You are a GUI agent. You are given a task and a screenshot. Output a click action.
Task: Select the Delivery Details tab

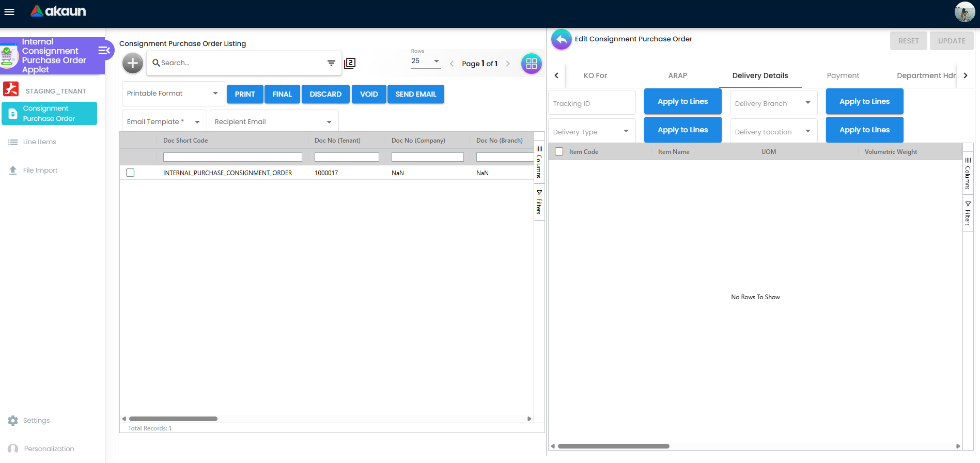tap(760, 75)
